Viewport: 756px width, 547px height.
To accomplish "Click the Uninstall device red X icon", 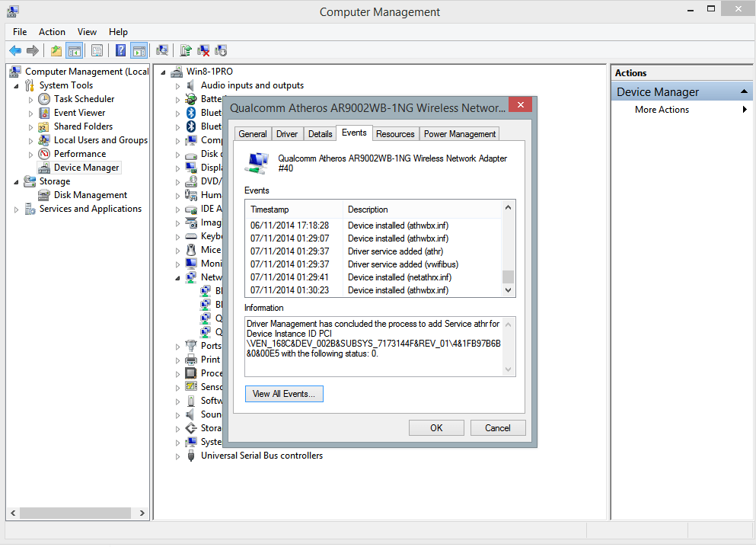I will pyautogui.click(x=203, y=50).
